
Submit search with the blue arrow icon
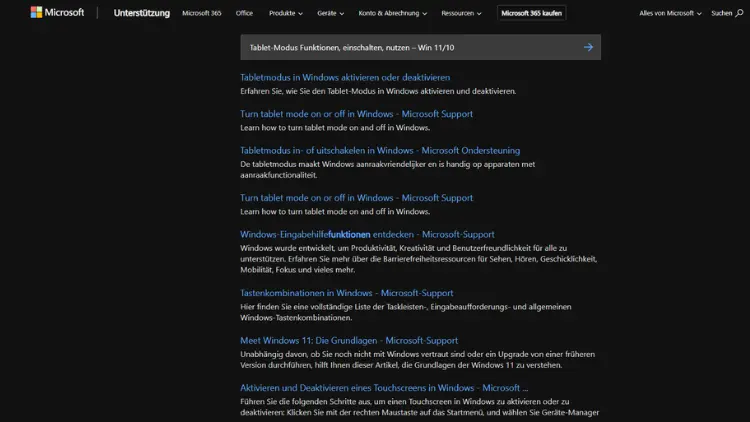point(588,47)
